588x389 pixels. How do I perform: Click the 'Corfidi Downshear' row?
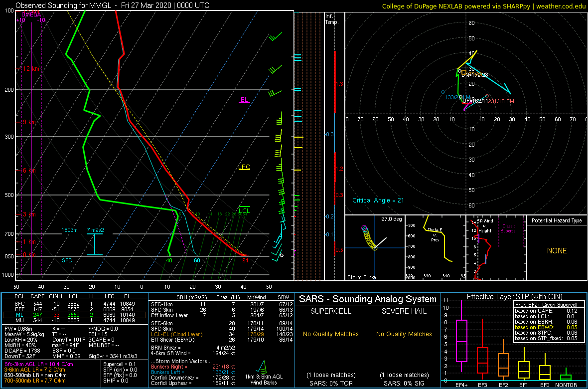tap(193, 378)
